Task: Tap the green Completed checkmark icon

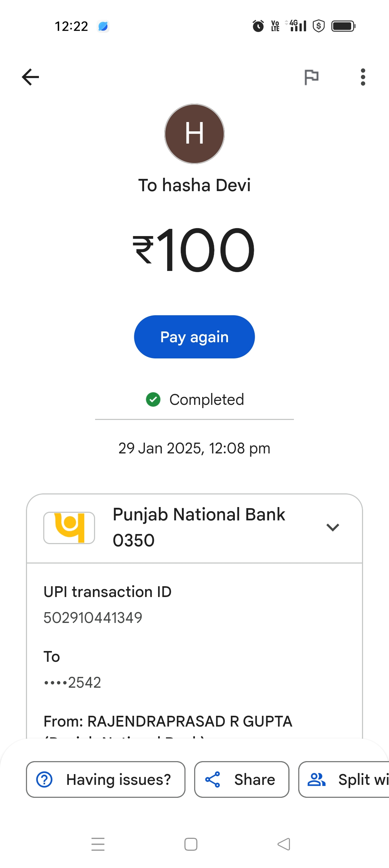Action: [x=153, y=399]
